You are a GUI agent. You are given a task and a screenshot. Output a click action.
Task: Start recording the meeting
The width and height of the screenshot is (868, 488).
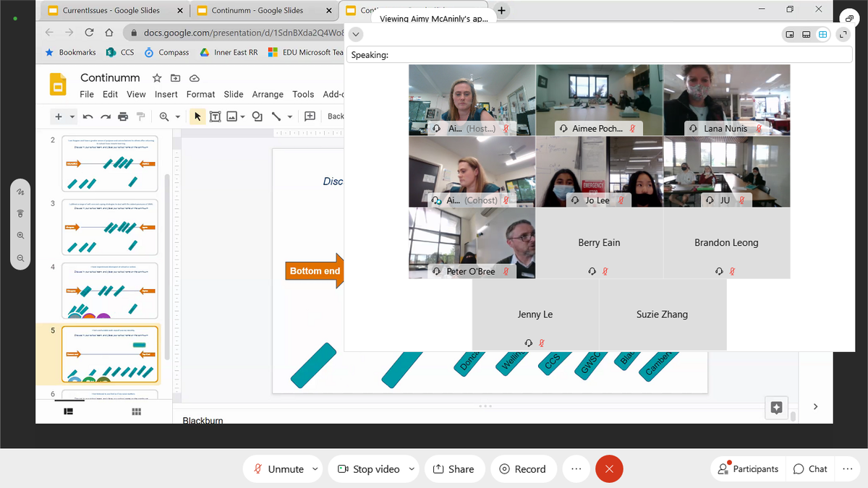coord(523,469)
